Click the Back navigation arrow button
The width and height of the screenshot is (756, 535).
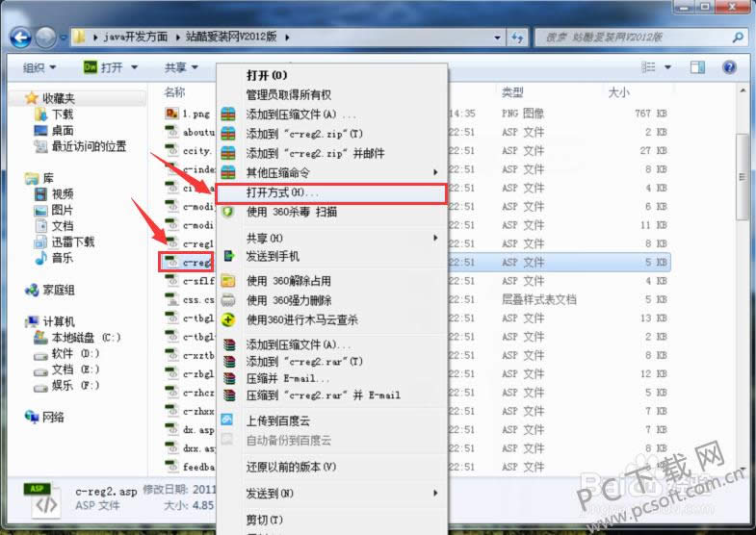point(19,37)
